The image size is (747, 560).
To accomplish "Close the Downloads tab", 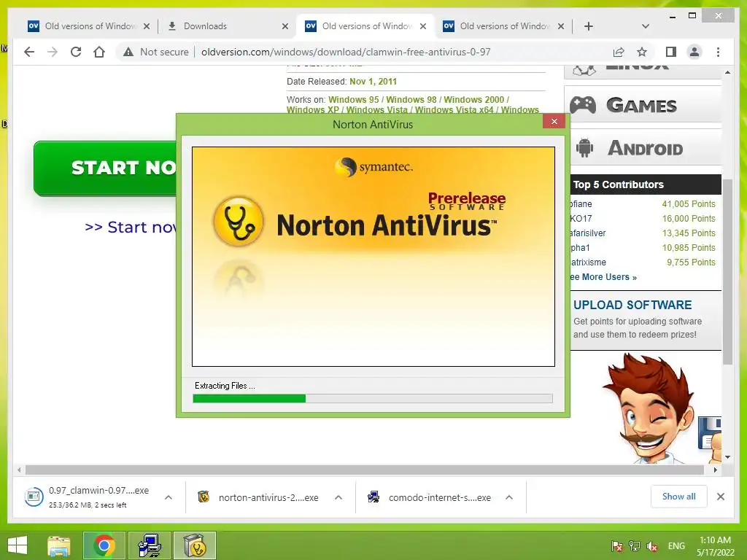I will [x=285, y=26].
